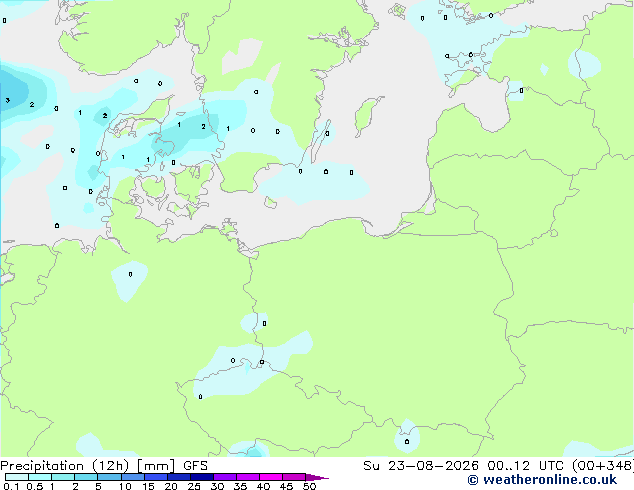Viewport: 634px width, 490px height.
Task: Select the 5–10 mm legend color box
Action: (109, 477)
